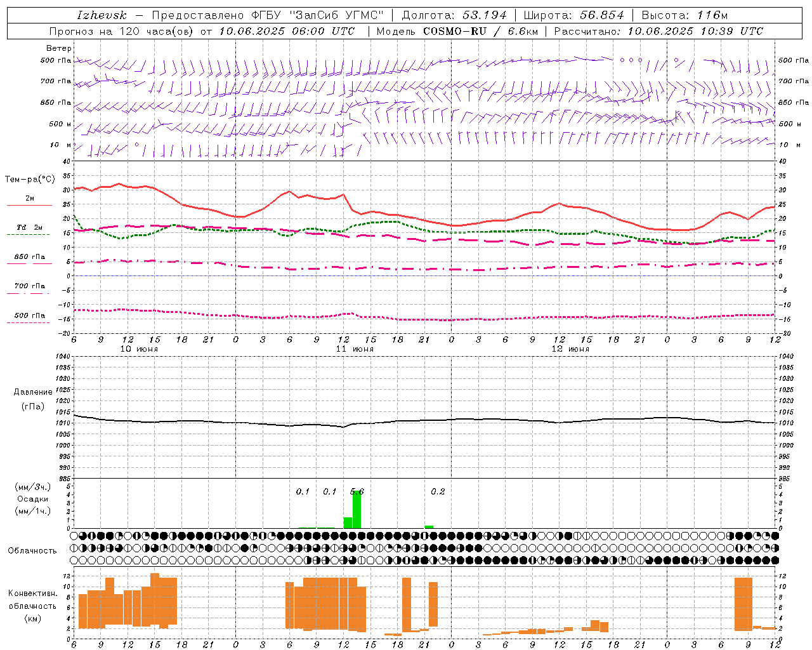Viewport: 812px width, 650px height.
Task: Click the small green bar below "0.2"
Action: click(x=429, y=527)
